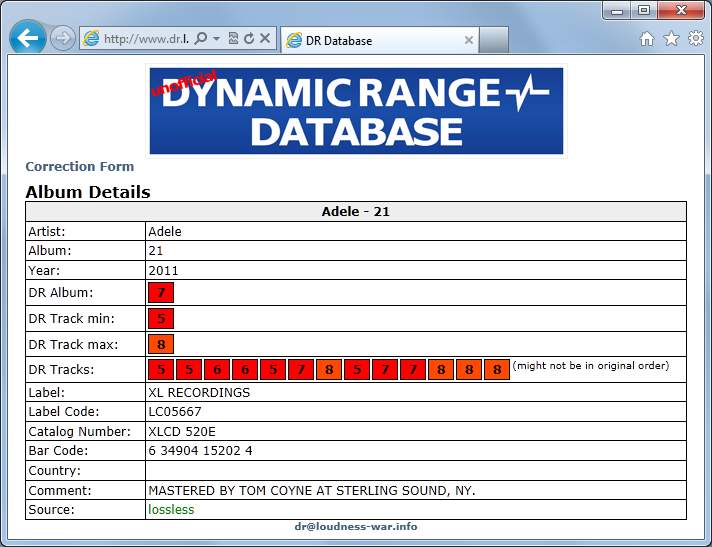Stop loading with the X icon
The width and height of the screenshot is (712, 547).
click(x=265, y=39)
